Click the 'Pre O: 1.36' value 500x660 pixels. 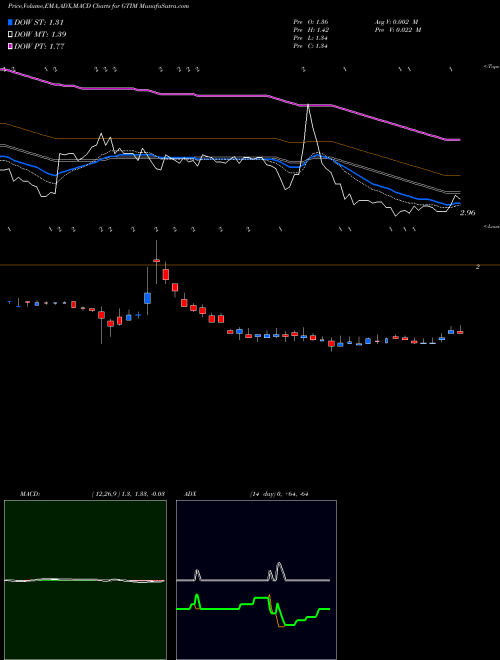click(x=311, y=22)
